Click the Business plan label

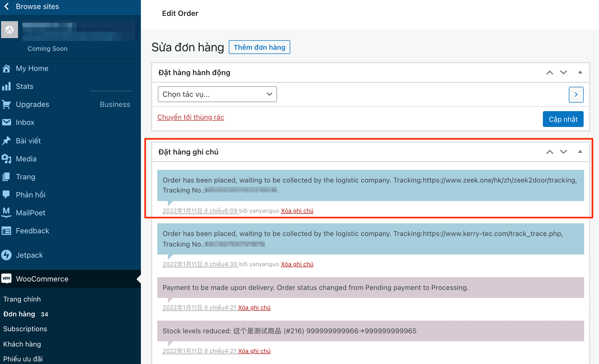(115, 104)
